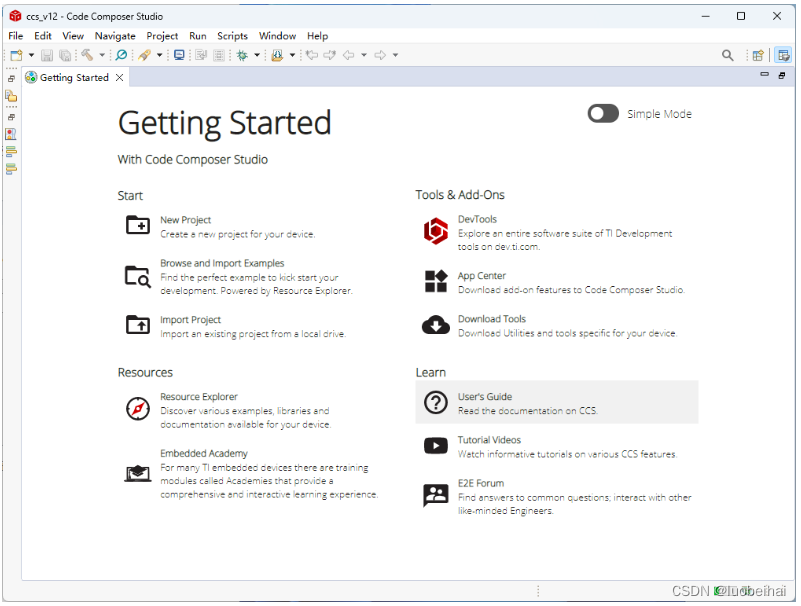
Task: Click the Download Tools cloud icon
Action: pyautogui.click(x=436, y=324)
